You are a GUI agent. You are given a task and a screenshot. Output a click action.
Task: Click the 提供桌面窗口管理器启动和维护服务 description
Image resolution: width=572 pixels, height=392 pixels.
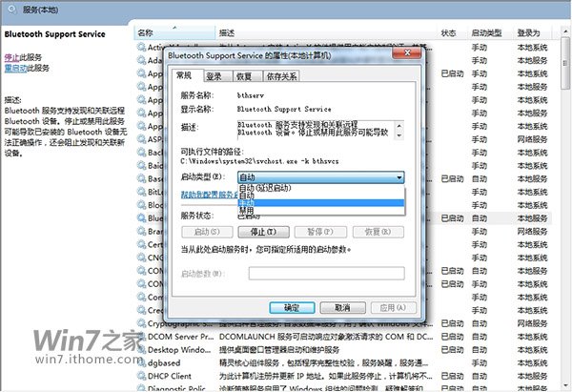(x=279, y=349)
